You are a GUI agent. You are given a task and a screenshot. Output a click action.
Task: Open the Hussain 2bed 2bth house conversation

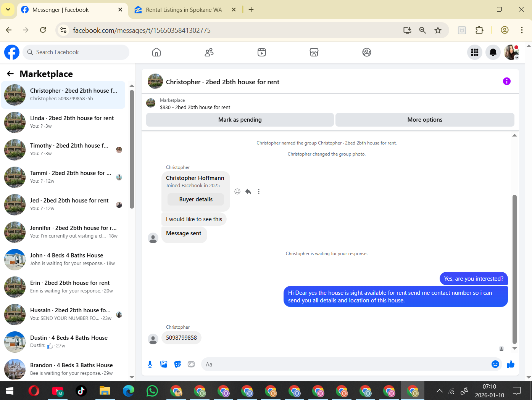click(x=63, y=314)
